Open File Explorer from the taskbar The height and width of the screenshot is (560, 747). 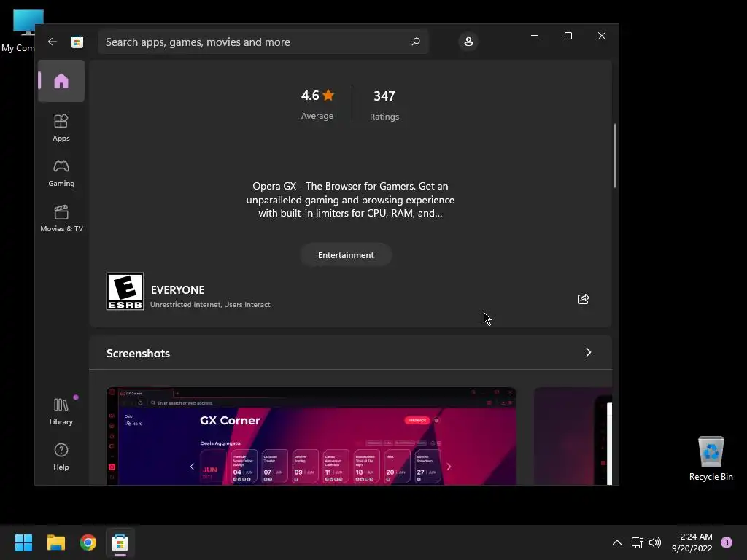coord(55,542)
